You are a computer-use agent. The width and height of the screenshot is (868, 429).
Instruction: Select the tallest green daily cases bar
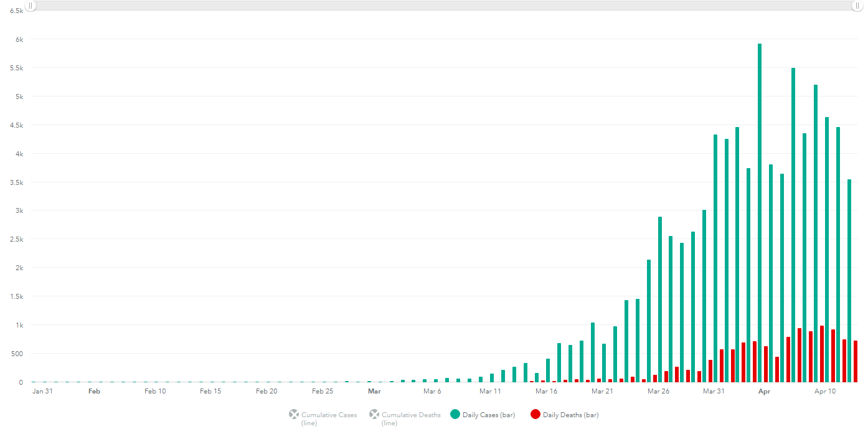[760, 212]
